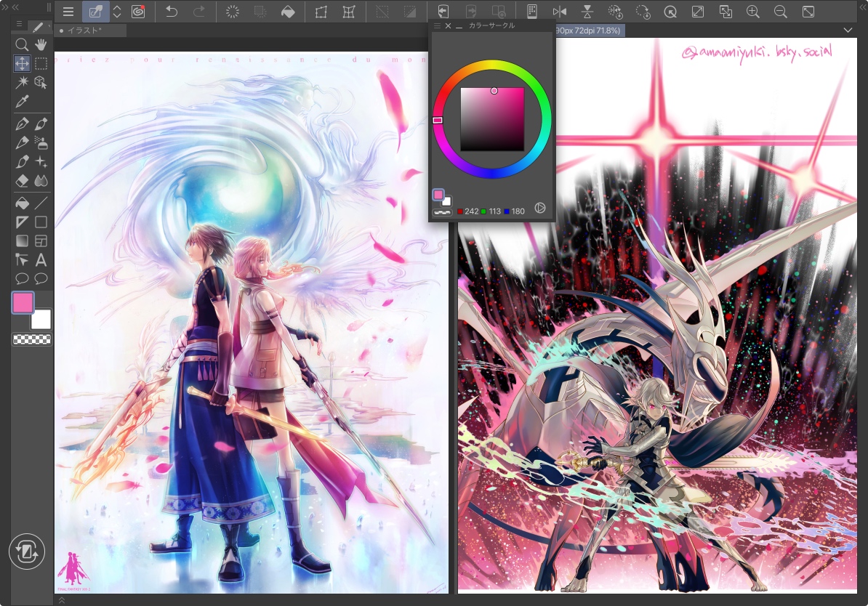
Task: Select the Eyedropper tool
Action: [x=22, y=101]
